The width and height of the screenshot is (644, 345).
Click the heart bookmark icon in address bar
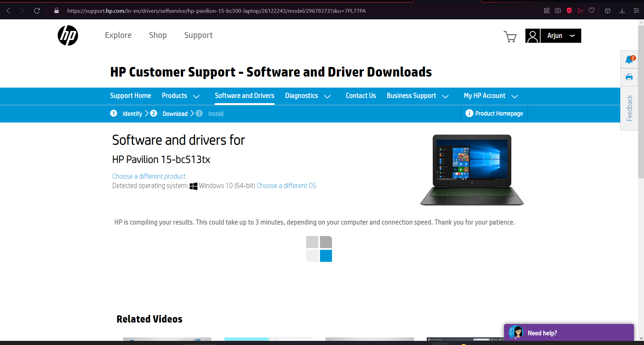[x=592, y=11]
